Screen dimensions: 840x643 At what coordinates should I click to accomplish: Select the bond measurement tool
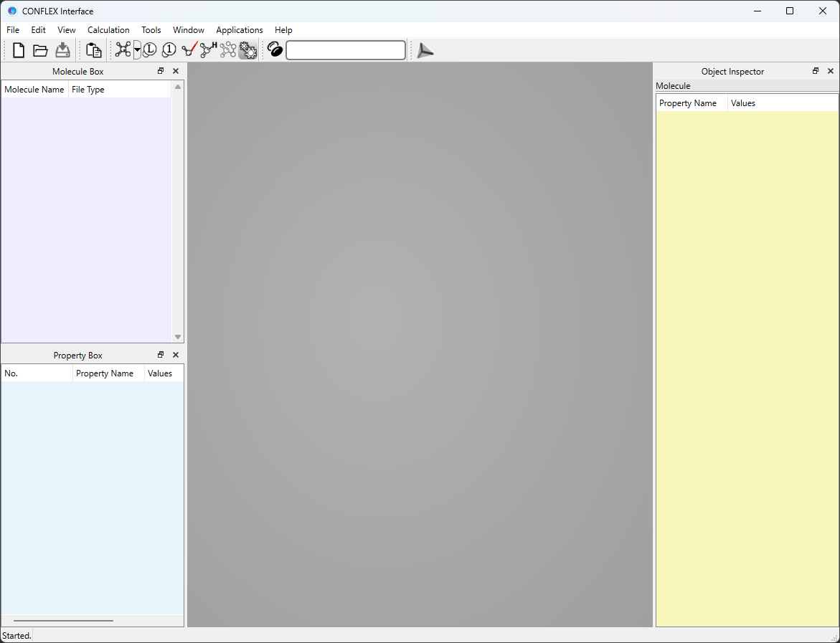point(188,49)
